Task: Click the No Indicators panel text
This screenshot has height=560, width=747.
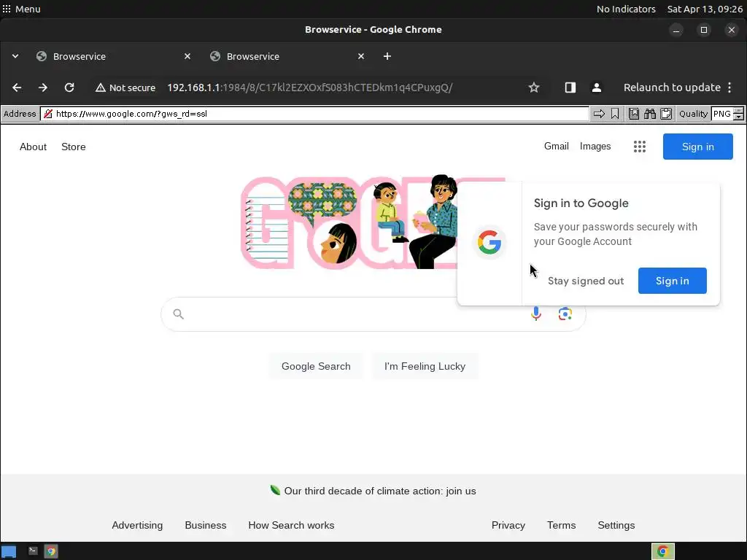Action: 626,9
